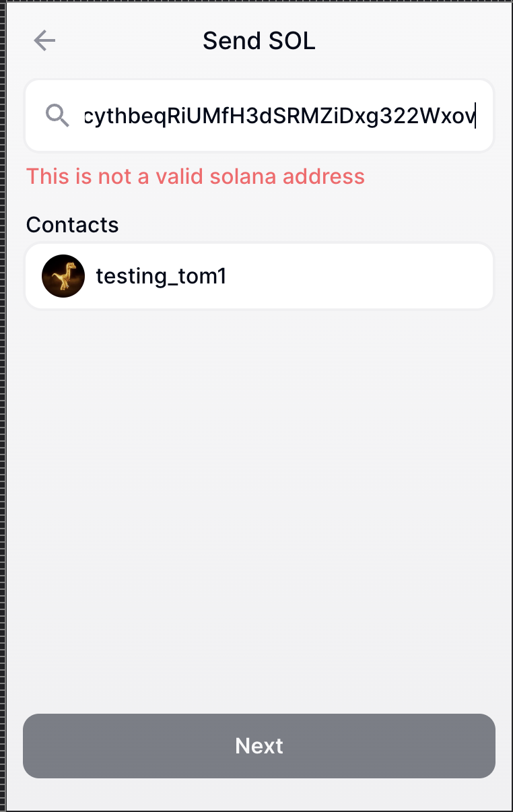Image resolution: width=513 pixels, height=812 pixels.
Task: Place cursor in the address search box
Action: [269, 115]
